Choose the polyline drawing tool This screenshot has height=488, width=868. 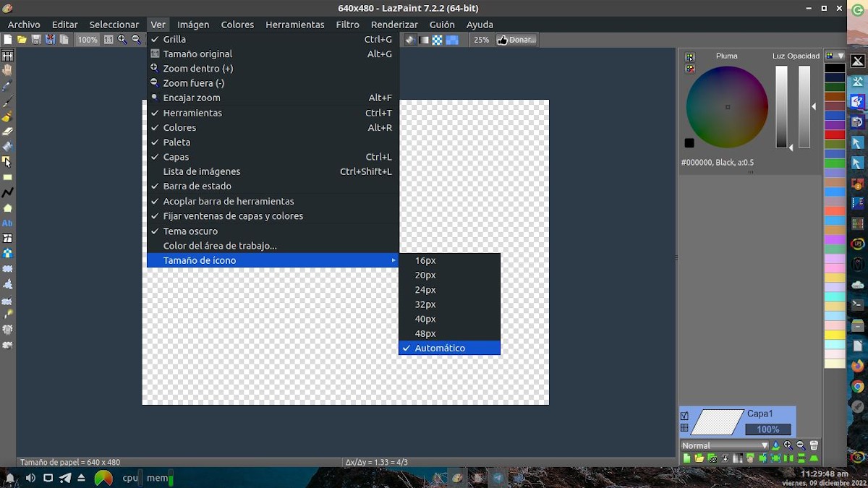7,192
